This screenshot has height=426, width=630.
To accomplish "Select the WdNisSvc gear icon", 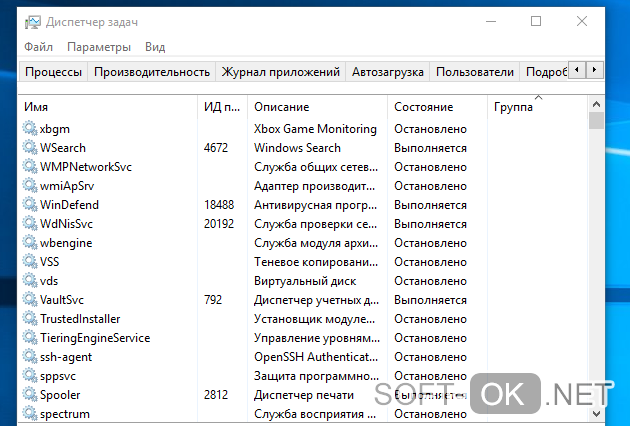I will tap(30, 223).
